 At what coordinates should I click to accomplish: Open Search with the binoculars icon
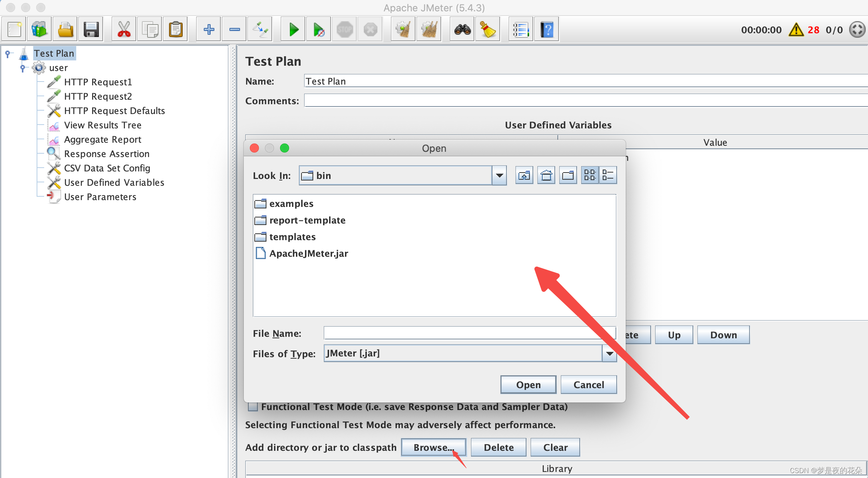[x=462, y=29]
